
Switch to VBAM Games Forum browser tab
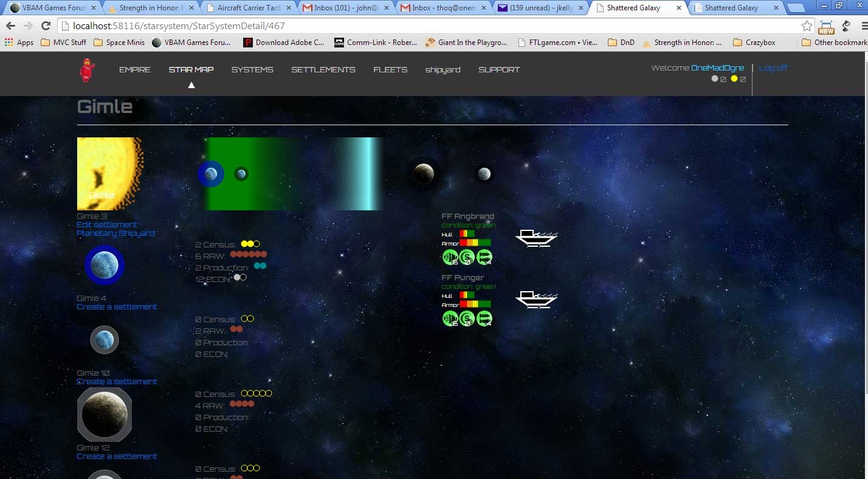pos(51,8)
